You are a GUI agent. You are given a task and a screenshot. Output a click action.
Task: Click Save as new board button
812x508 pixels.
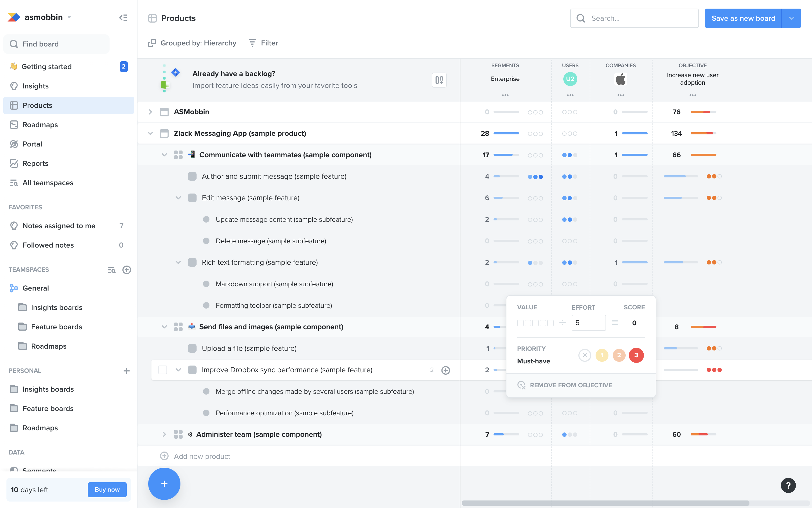[743, 18]
